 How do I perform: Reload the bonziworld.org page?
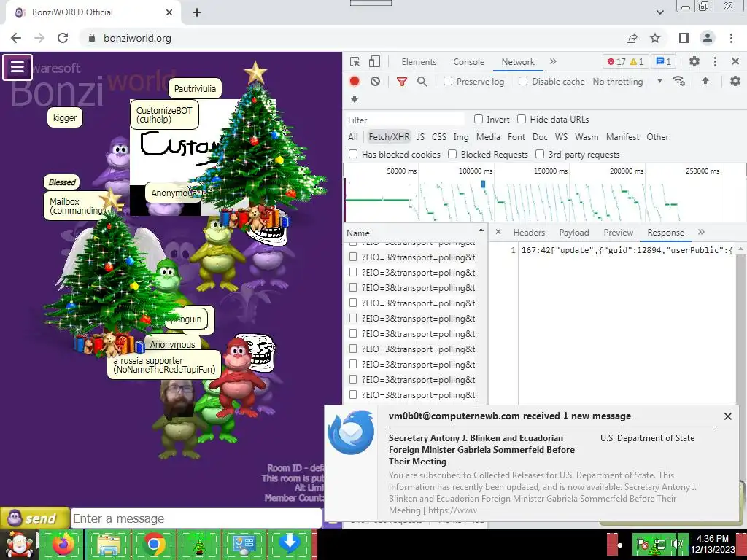tap(63, 38)
